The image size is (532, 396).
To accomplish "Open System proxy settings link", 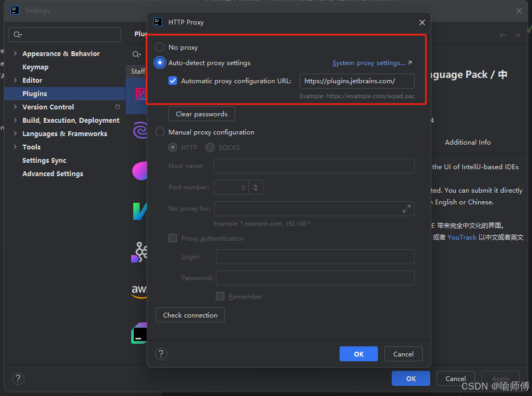I will pyautogui.click(x=369, y=63).
